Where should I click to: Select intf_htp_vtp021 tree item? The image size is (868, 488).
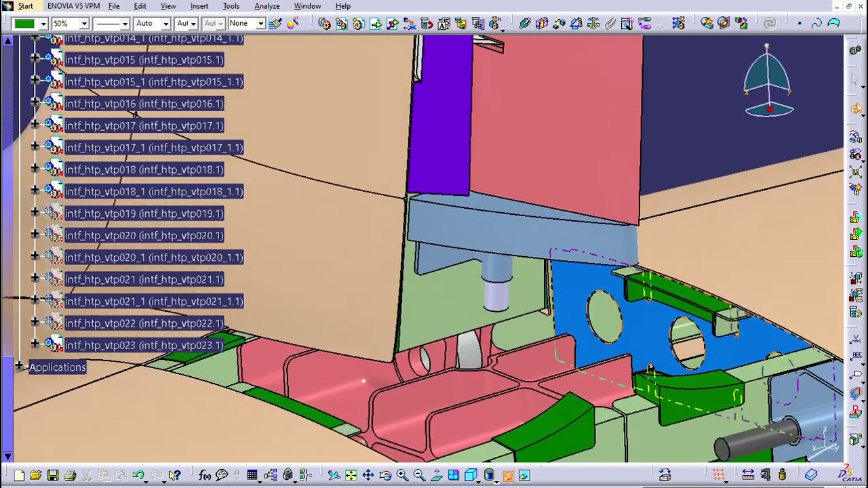144,279
